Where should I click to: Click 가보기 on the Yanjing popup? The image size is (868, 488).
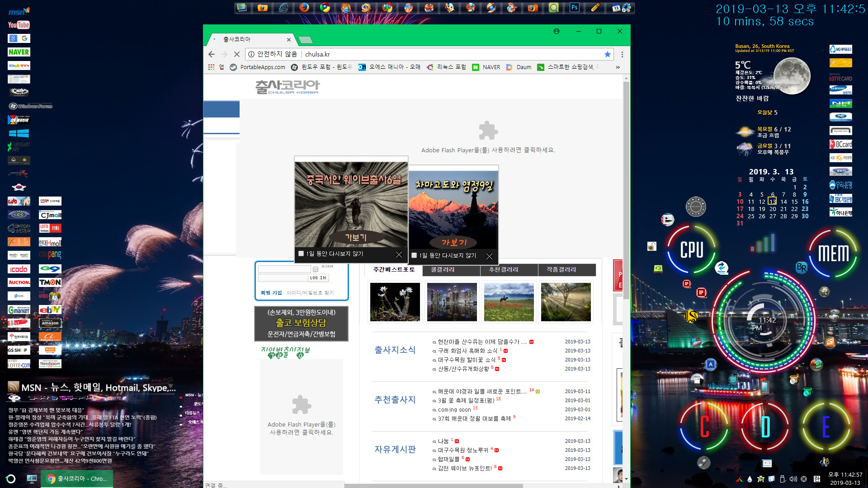pos(453,242)
